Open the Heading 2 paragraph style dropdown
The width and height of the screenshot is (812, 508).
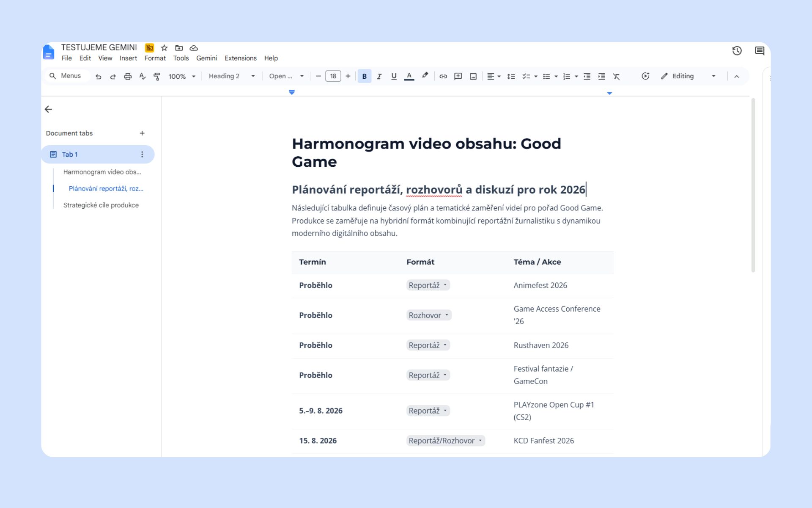232,76
